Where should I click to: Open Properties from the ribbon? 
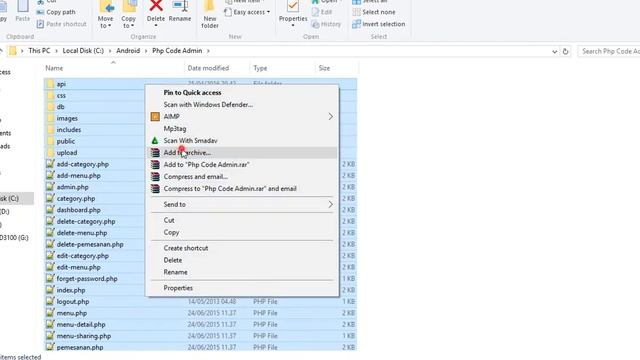(293, 14)
